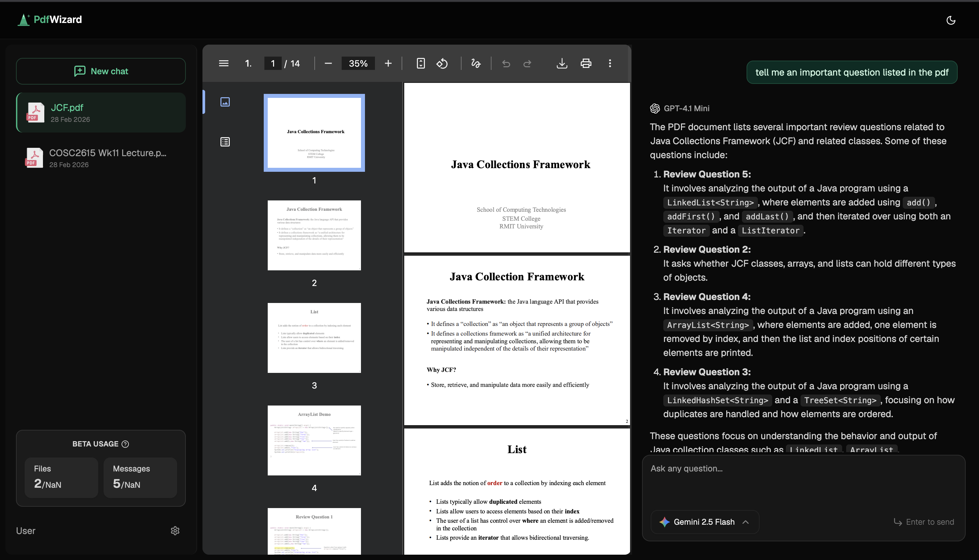Switch sidebar to document outline view
979x560 pixels.
pos(225,141)
